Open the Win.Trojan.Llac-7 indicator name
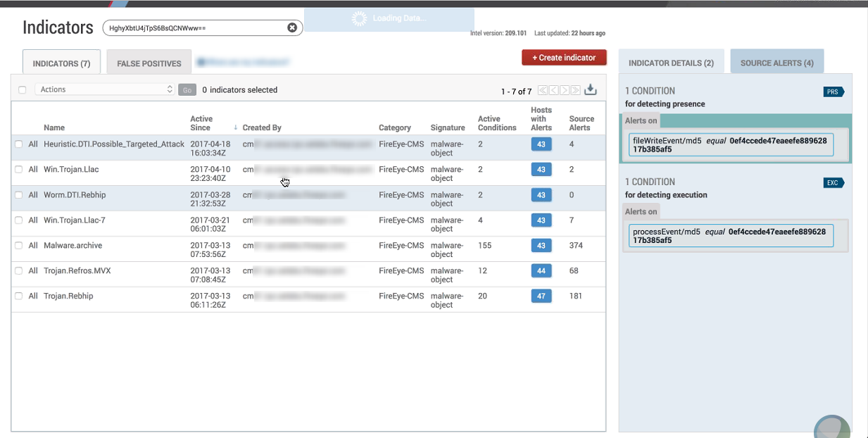This screenshot has width=868, height=438. click(x=75, y=220)
